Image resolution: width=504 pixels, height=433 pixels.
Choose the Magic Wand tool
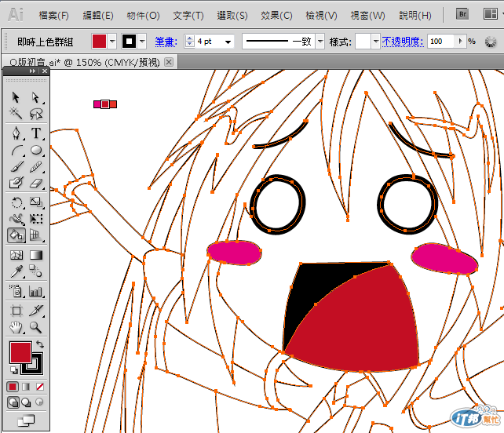pos(16,113)
